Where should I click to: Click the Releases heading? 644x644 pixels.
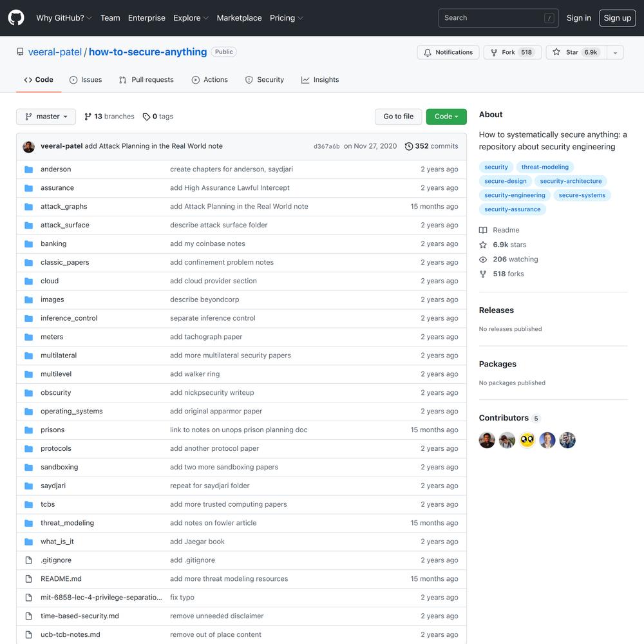[x=496, y=310]
